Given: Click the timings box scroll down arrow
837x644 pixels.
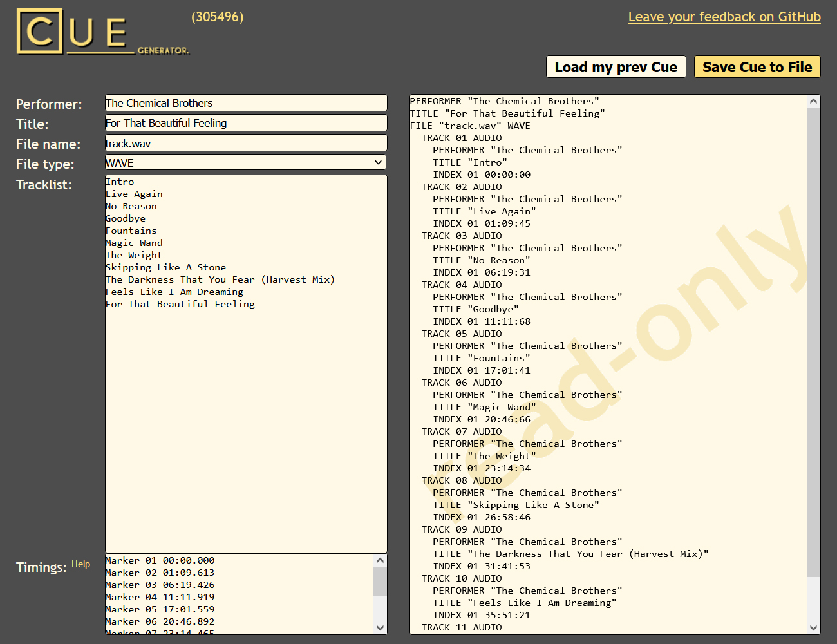Looking at the screenshot, I should (380, 628).
